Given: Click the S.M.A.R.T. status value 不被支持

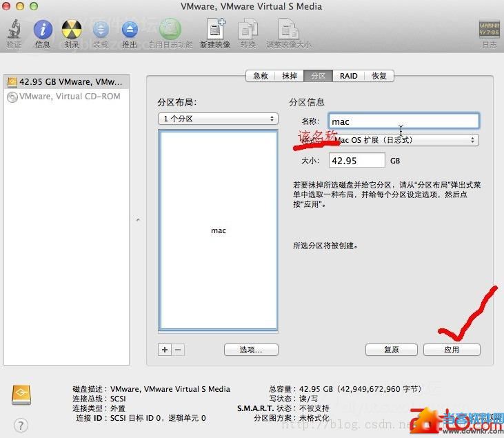Looking at the screenshot, I should 314,408.
